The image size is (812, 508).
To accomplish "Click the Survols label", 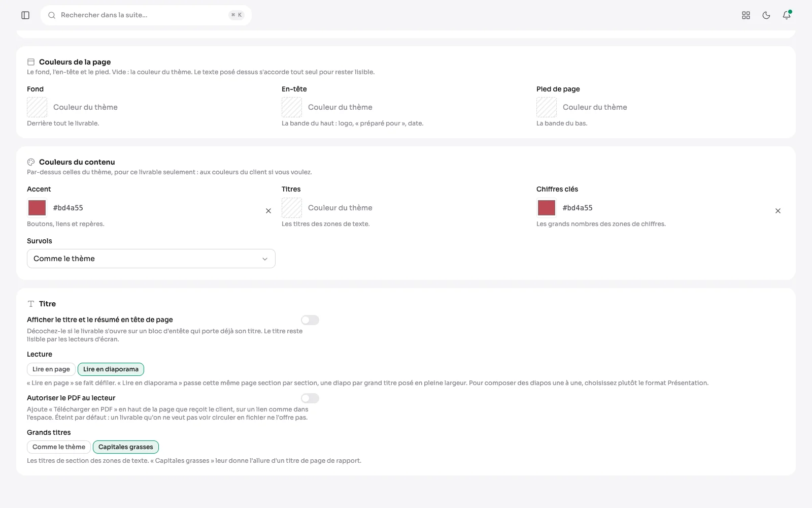I will 40,241.
